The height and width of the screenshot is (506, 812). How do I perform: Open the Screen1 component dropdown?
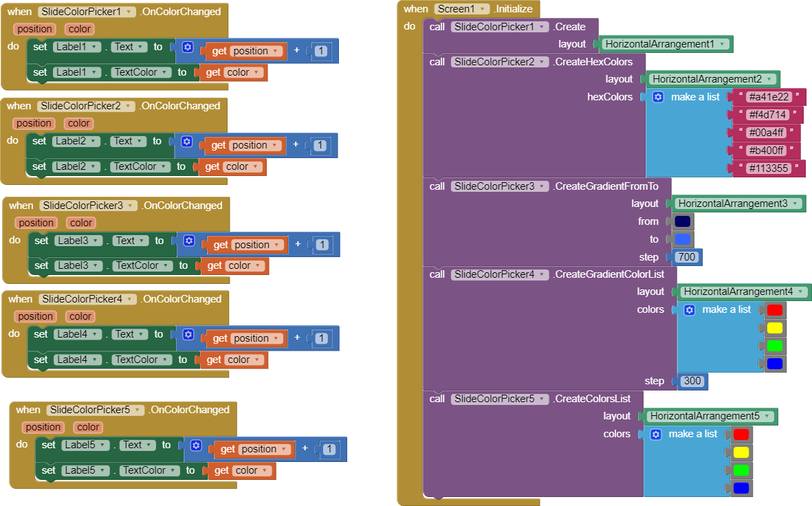coord(483,9)
